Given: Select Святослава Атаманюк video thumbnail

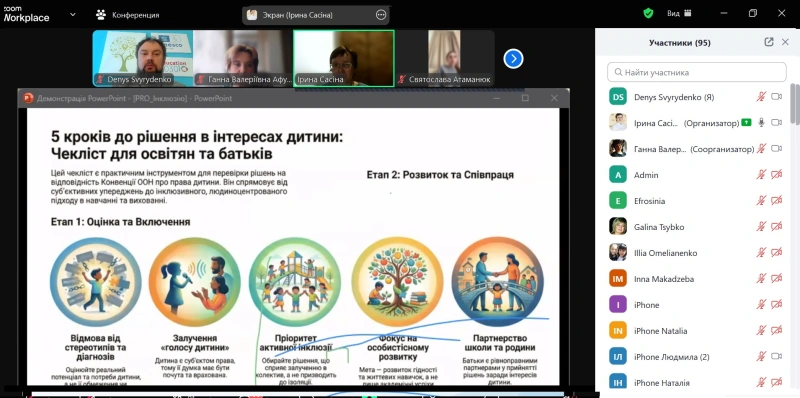Looking at the screenshot, I should pos(444,58).
